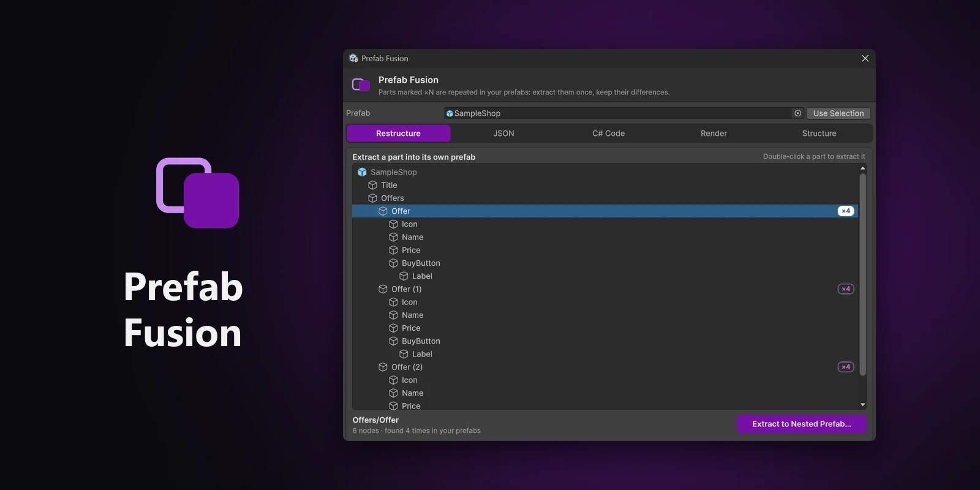This screenshot has height=490, width=980.
Task: Close the Prefab Fusion window
Action: pos(865,58)
